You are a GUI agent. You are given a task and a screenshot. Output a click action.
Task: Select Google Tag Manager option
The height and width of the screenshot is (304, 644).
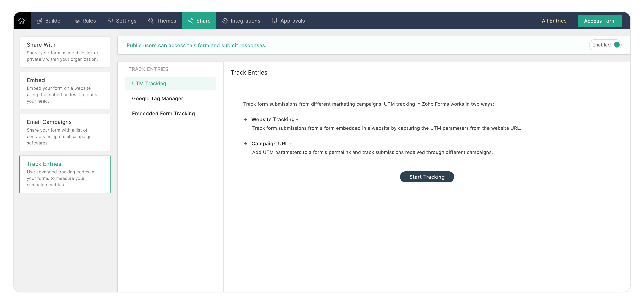[x=157, y=98]
